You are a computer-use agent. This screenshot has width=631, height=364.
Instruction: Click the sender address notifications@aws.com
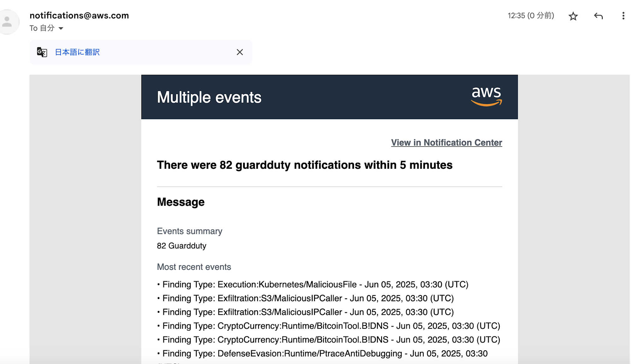(x=79, y=15)
